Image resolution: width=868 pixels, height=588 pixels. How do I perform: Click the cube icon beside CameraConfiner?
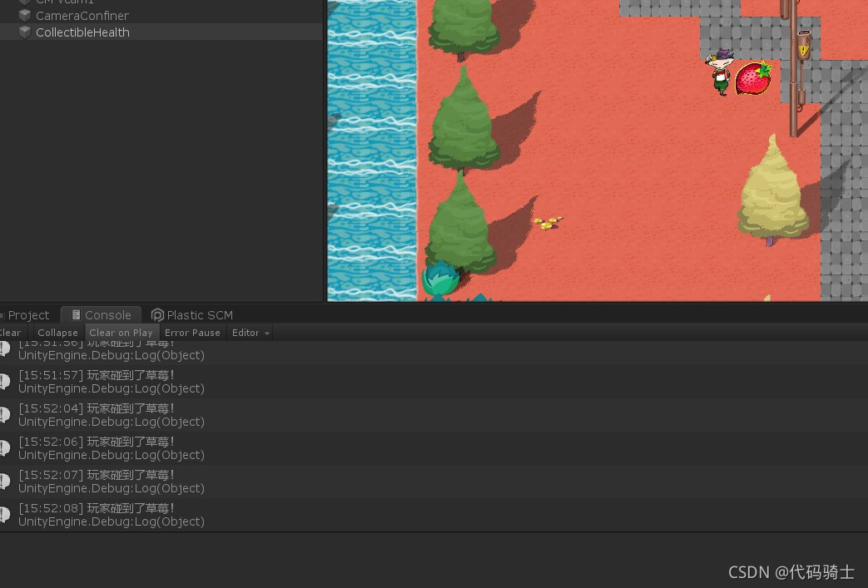click(x=24, y=16)
